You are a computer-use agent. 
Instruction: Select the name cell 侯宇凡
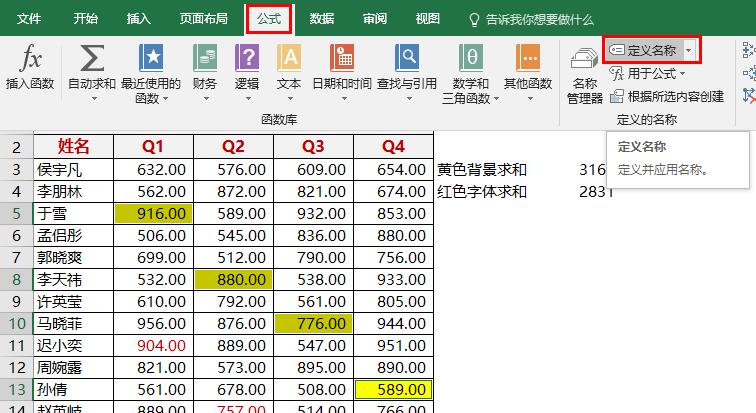click(x=73, y=170)
